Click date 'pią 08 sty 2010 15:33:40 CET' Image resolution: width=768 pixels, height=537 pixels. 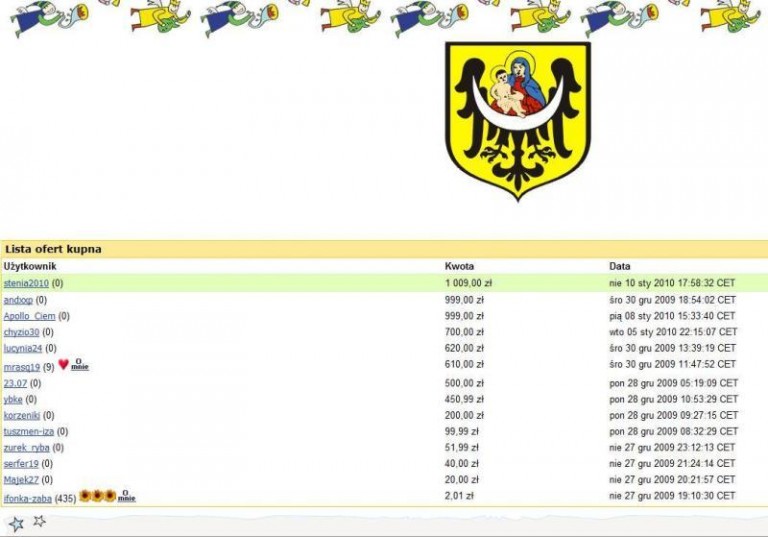click(x=672, y=316)
